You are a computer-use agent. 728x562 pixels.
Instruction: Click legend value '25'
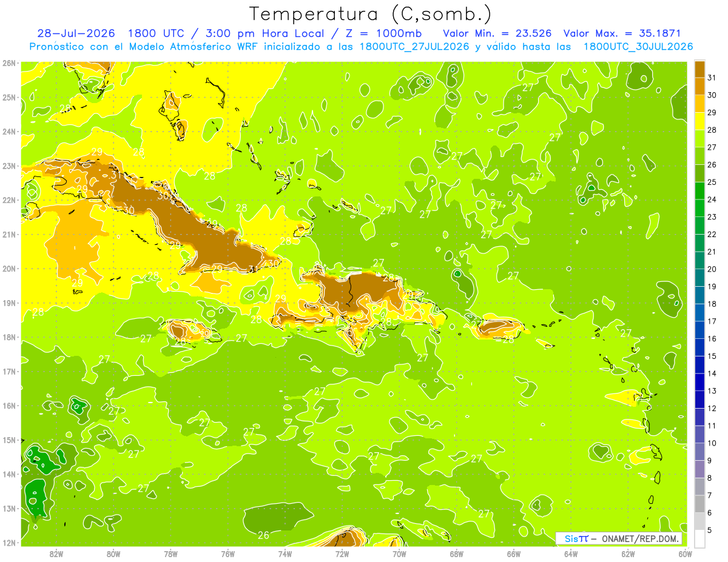(712, 182)
